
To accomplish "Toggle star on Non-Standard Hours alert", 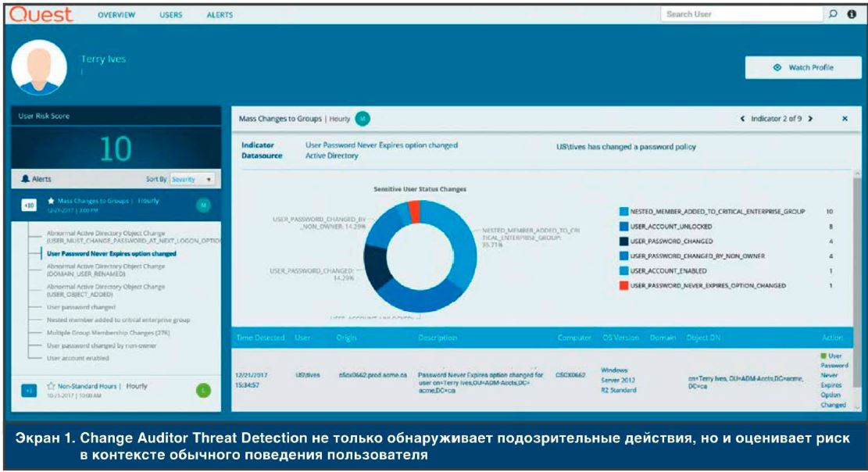I will pos(51,385).
